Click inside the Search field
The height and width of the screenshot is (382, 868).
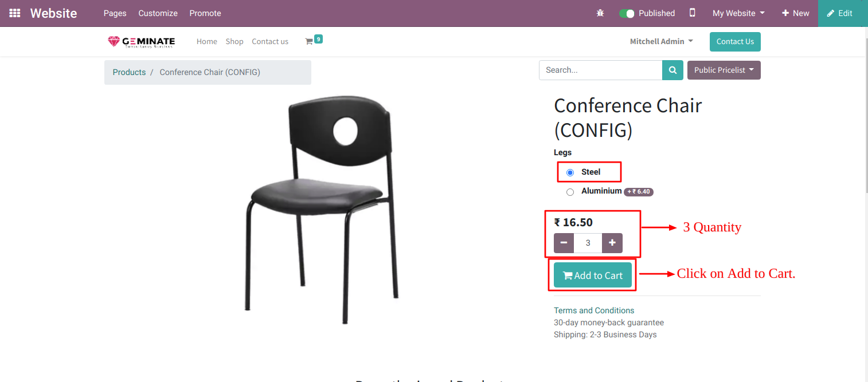pyautogui.click(x=600, y=70)
